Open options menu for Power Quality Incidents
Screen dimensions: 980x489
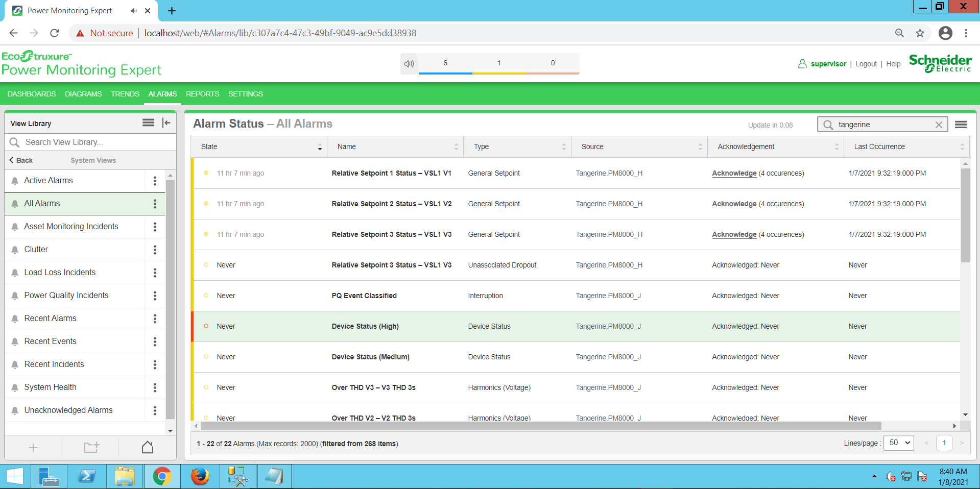(x=155, y=296)
